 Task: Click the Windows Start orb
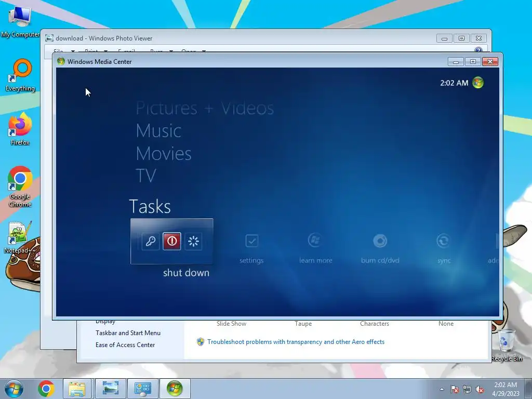click(14, 389)
